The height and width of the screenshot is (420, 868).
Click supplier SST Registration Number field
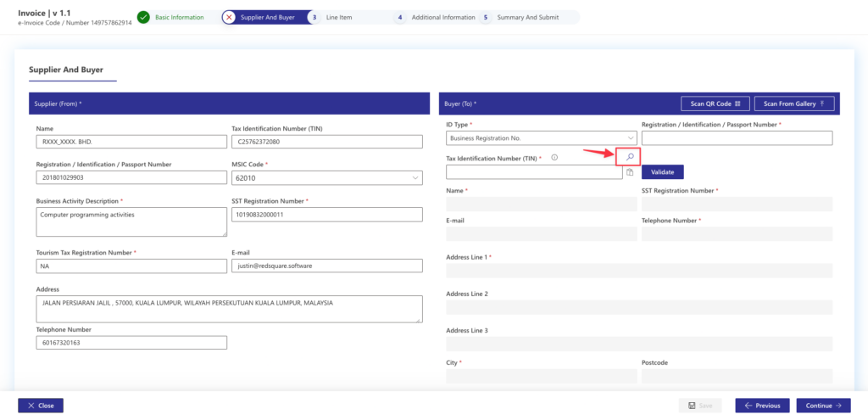tap(326, 215)
